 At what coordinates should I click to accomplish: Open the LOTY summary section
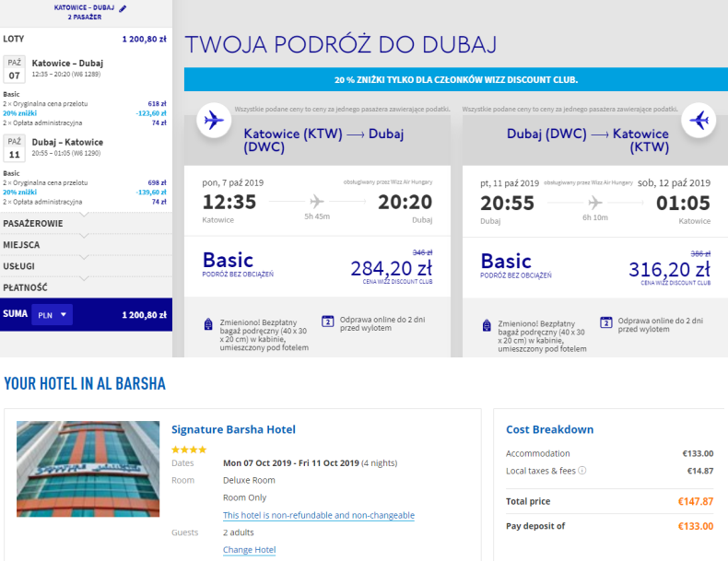(x=86, y=39)
